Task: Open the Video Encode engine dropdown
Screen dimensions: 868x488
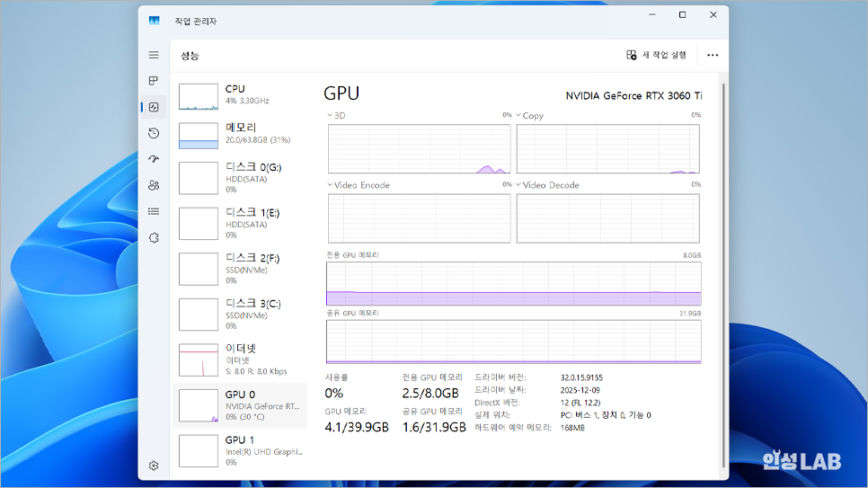Action: click(359, 185)
